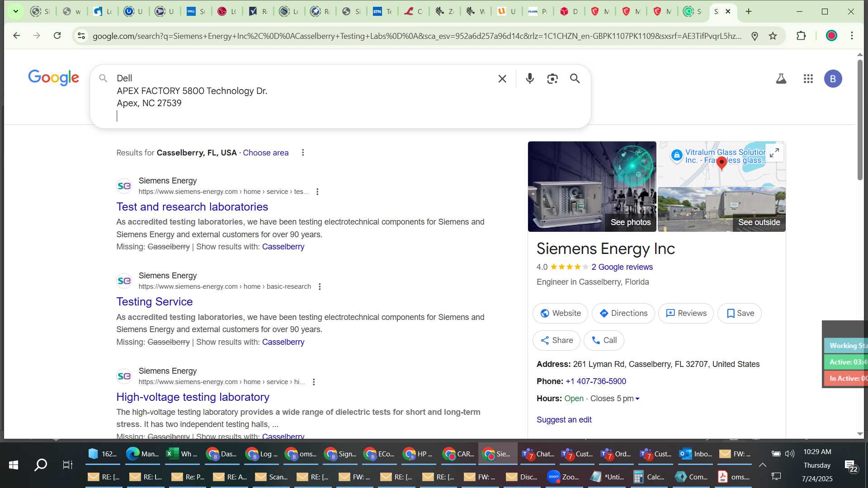
Task: Click Share button
Action: (557, 340)
